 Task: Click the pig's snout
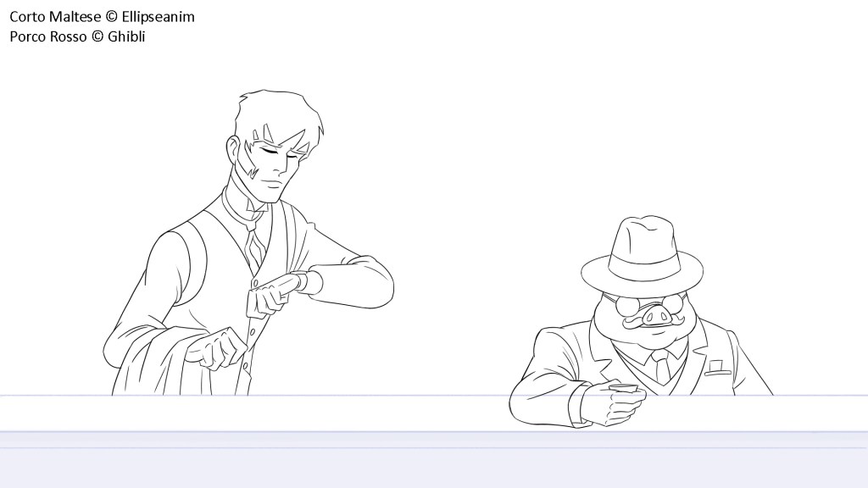point(658,315)
